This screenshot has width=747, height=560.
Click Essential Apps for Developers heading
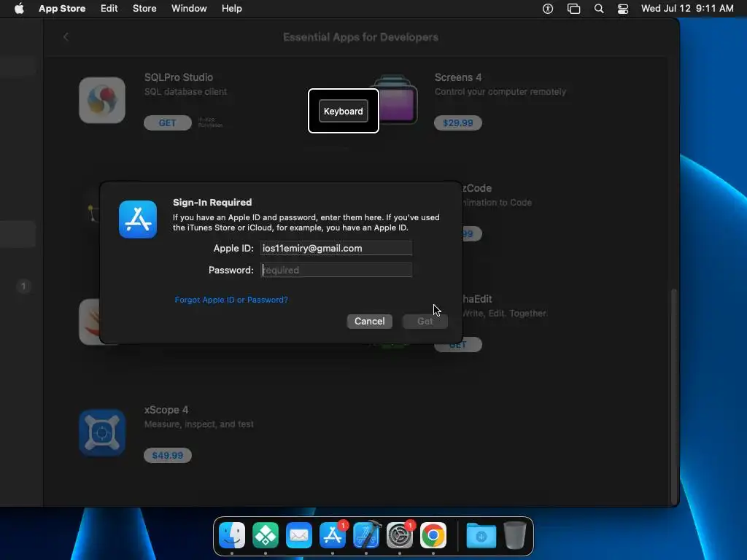coord(360,37)
